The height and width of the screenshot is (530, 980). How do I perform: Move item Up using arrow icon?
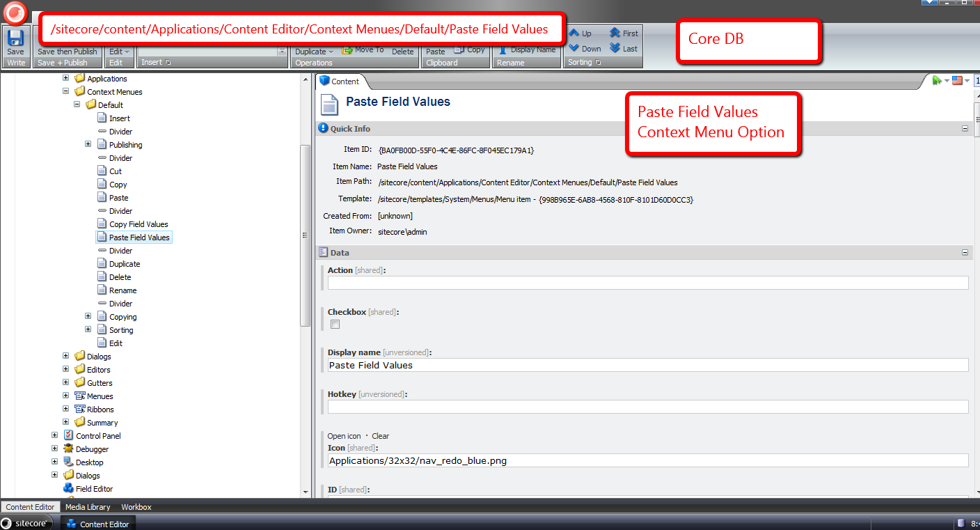click(x=574, y=33)
